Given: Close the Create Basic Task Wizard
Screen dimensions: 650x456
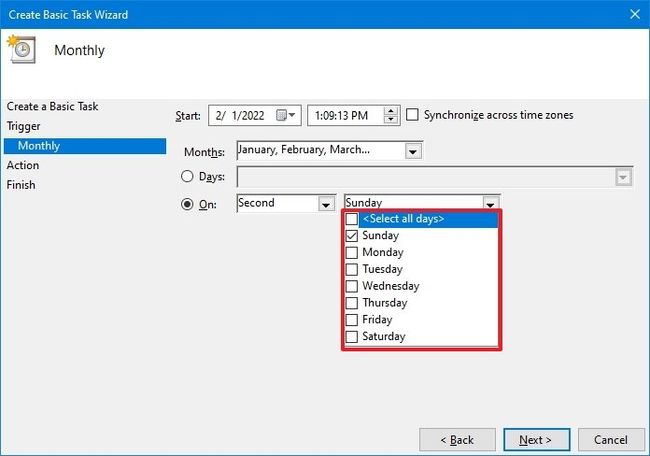Looking at the screenshot, I should click(634, 15).
